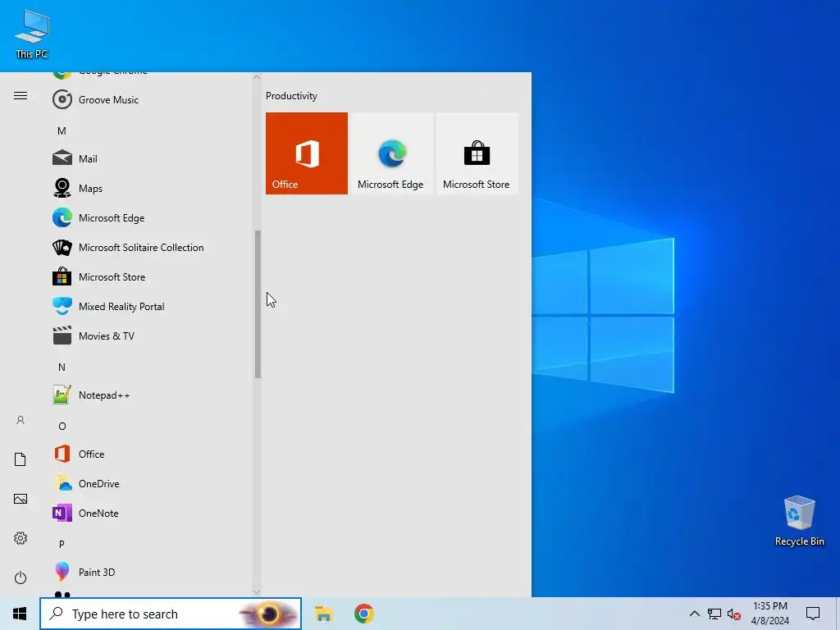
Task: Click the taskbar search box
Action: point(171,614)
